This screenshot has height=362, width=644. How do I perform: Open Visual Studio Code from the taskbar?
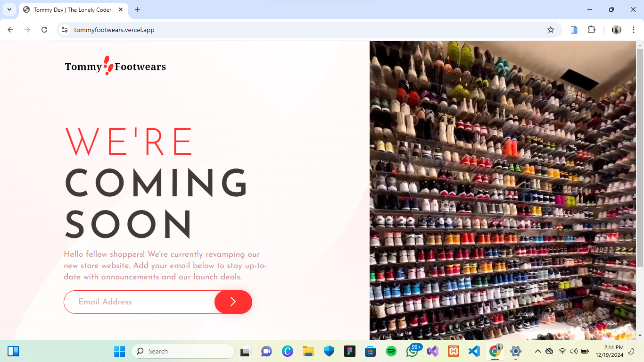(474, 351)
